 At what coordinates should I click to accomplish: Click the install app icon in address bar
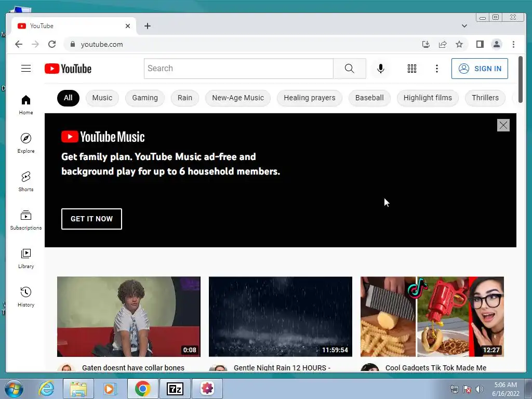click(x=426, y=44)
